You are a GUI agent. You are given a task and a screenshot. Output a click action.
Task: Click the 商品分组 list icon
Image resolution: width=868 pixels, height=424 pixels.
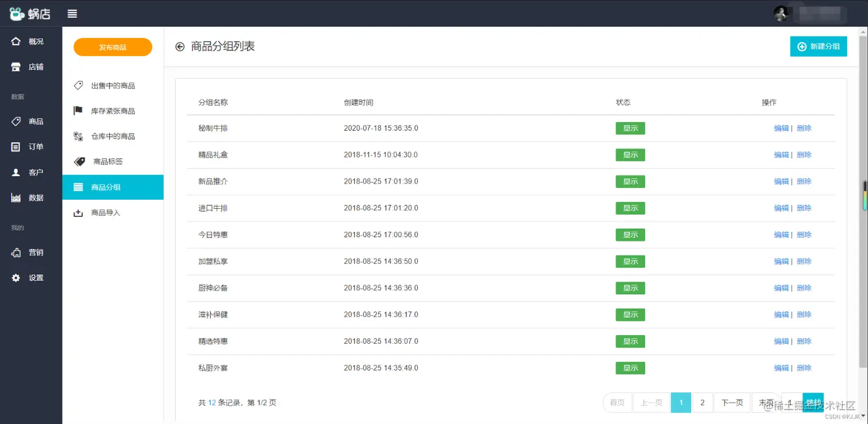[78, 187]
